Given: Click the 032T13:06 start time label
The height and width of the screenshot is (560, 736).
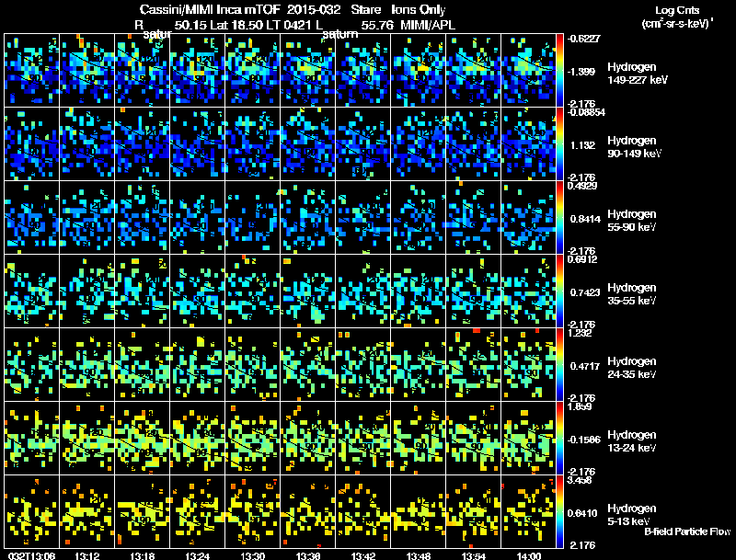Looking at the screenshot, I should click(x=32, y=555).
